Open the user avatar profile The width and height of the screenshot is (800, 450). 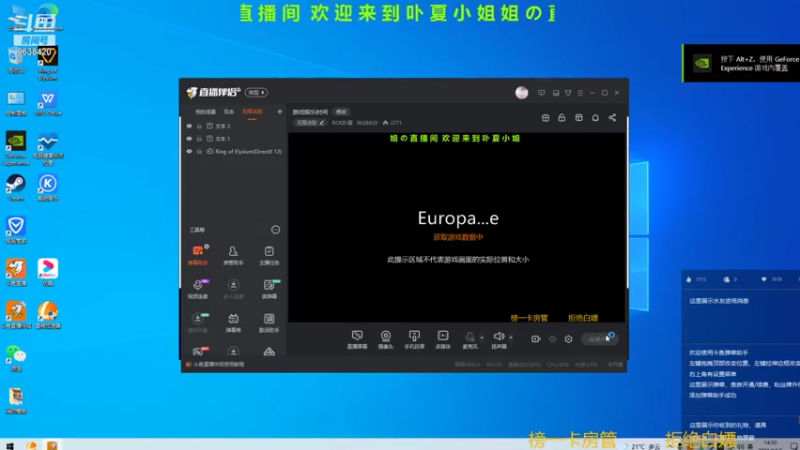tap(521, 92)
